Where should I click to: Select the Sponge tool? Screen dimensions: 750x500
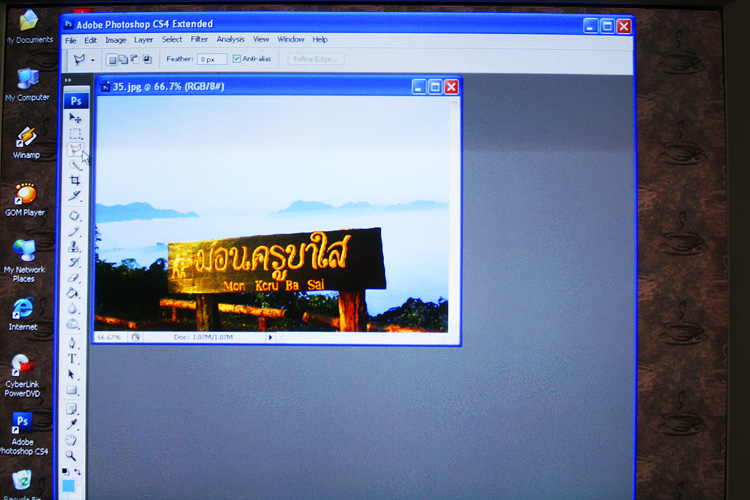coord(73,324)
